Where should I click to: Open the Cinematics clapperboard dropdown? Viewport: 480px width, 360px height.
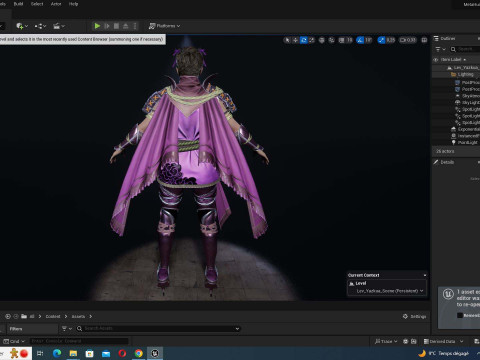click(x=59, y=26)
